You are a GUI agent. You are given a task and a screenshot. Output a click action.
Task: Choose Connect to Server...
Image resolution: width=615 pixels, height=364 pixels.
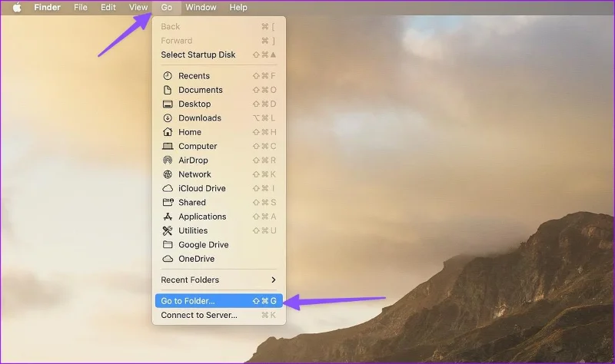219,315
